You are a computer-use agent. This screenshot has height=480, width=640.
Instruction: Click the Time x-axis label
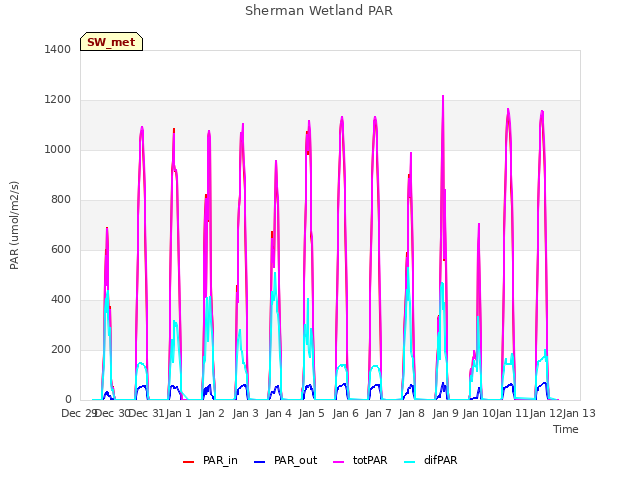tap(566, 429)
